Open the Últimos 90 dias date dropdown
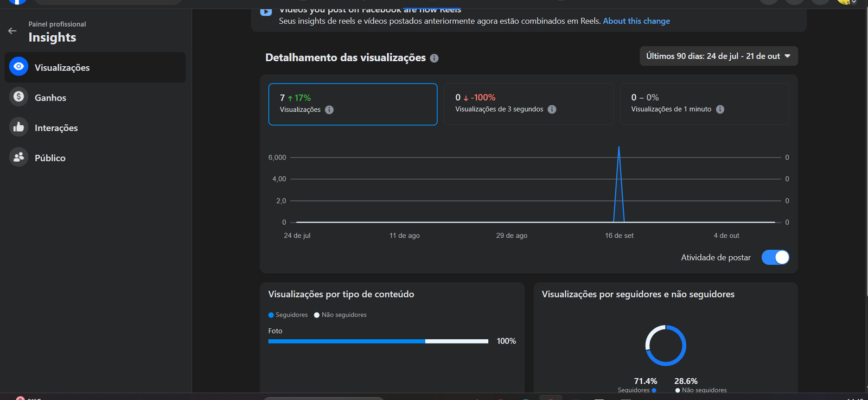The width and height of the screenshot is (868, 400). pos(719,56)
